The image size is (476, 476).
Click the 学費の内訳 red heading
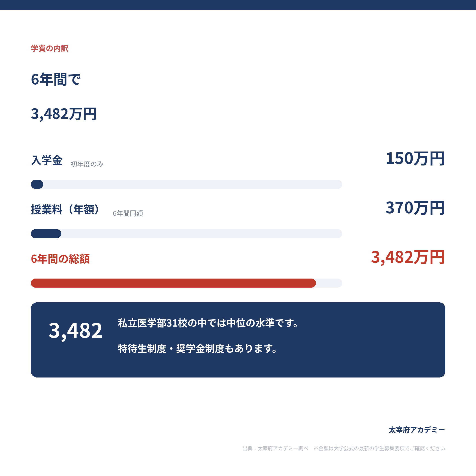pyautogui.click(x=50, y=48)
